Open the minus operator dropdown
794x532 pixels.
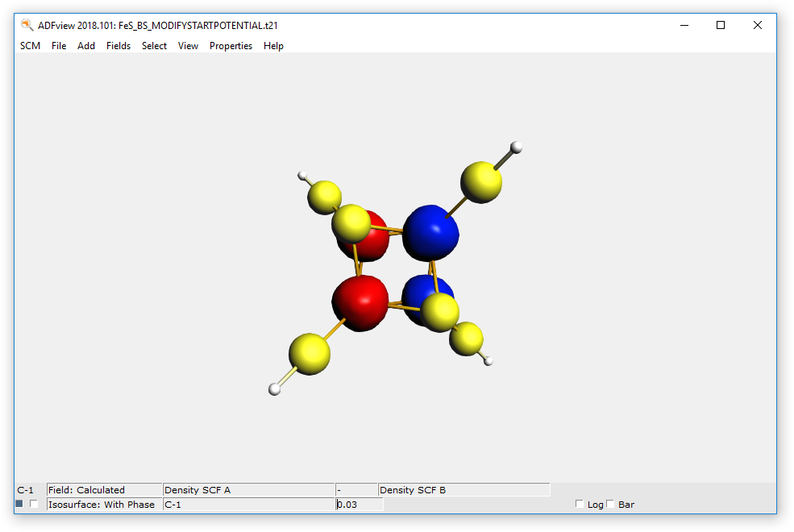click(x=356, y=490)
